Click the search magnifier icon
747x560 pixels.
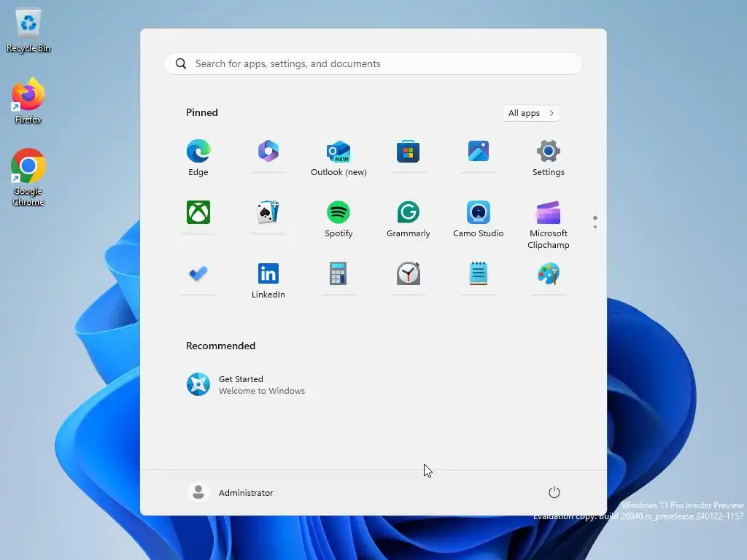(181, 64)
